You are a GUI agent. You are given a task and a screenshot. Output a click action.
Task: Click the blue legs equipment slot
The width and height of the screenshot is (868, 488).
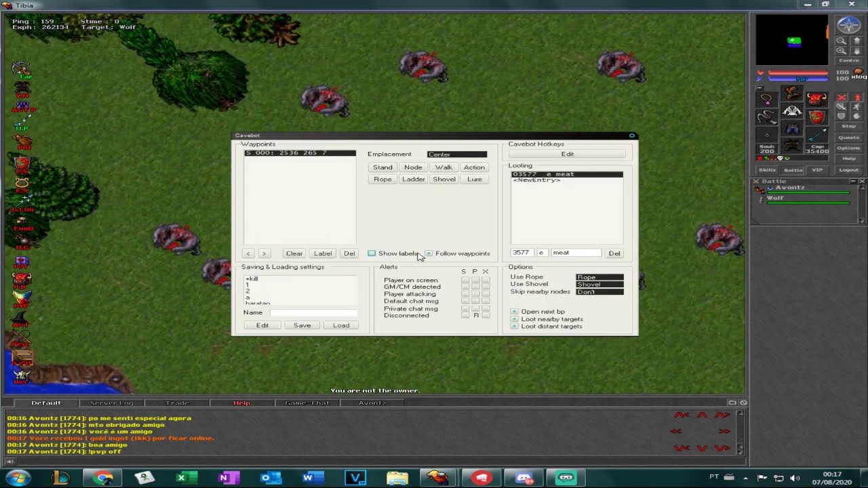click(791, 127)
